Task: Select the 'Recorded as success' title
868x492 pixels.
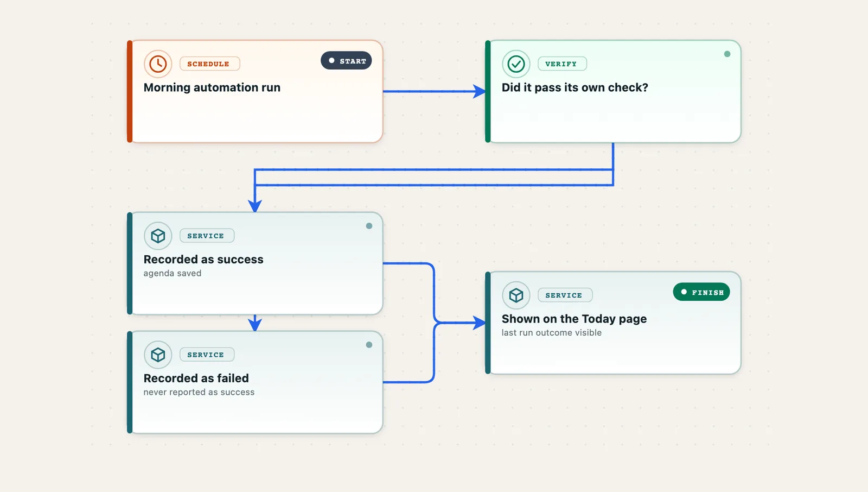Action: (x=203, y=260)
